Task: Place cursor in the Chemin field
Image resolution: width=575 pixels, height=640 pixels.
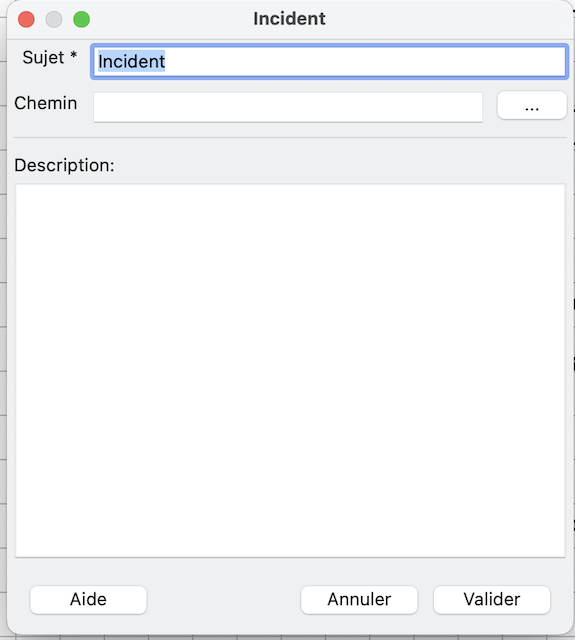Action: 288,107
